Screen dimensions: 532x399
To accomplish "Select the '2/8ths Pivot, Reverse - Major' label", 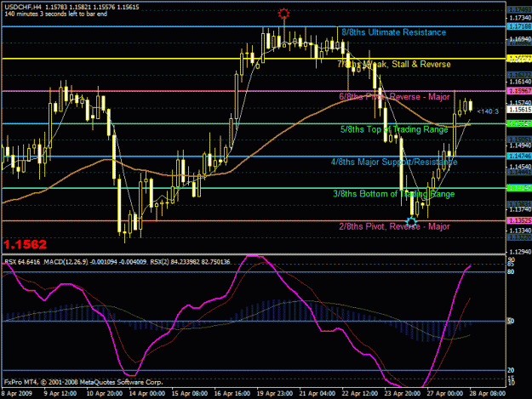I will tap(394, 226).
